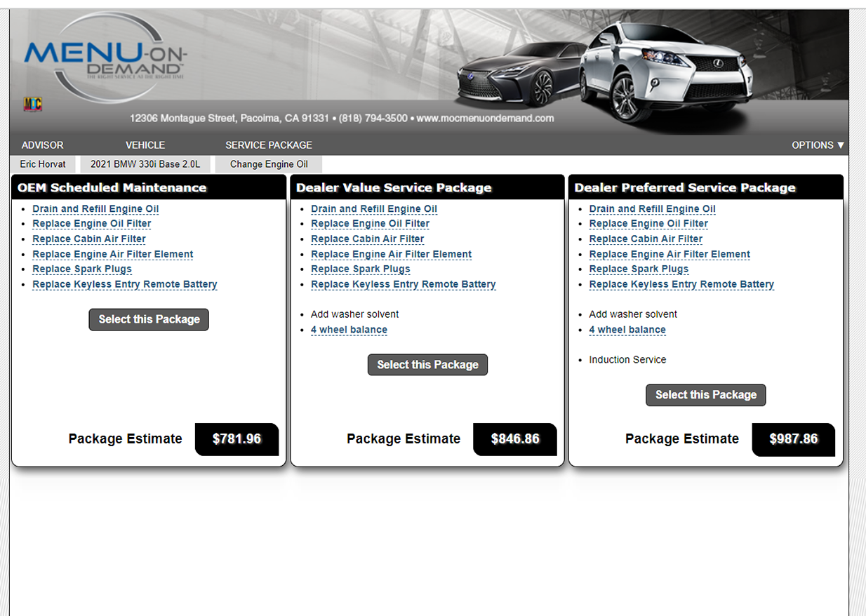Screen dimensions: 866x616
Task: Select the Dealer Value Service Package
Action: [x=427, y=365]
